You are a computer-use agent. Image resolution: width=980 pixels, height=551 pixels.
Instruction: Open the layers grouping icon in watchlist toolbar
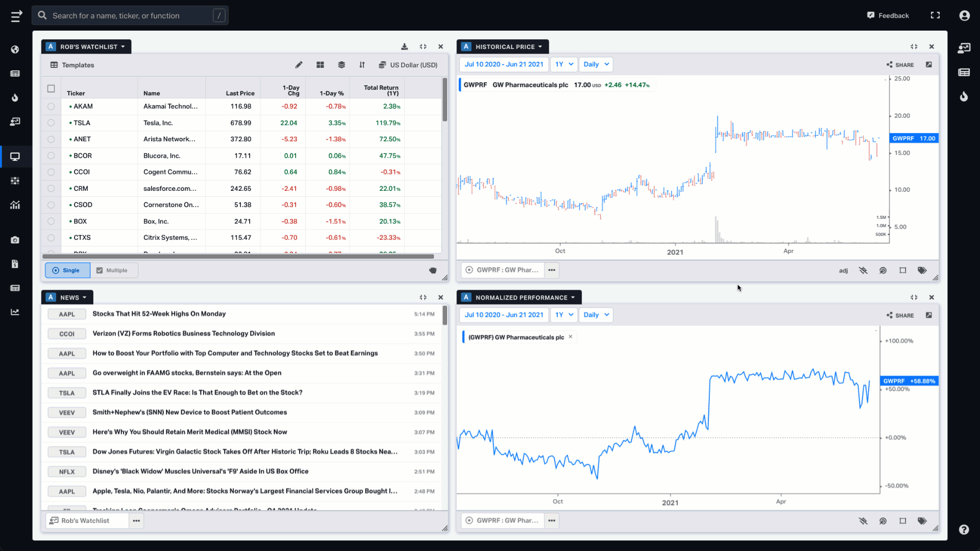341,65
